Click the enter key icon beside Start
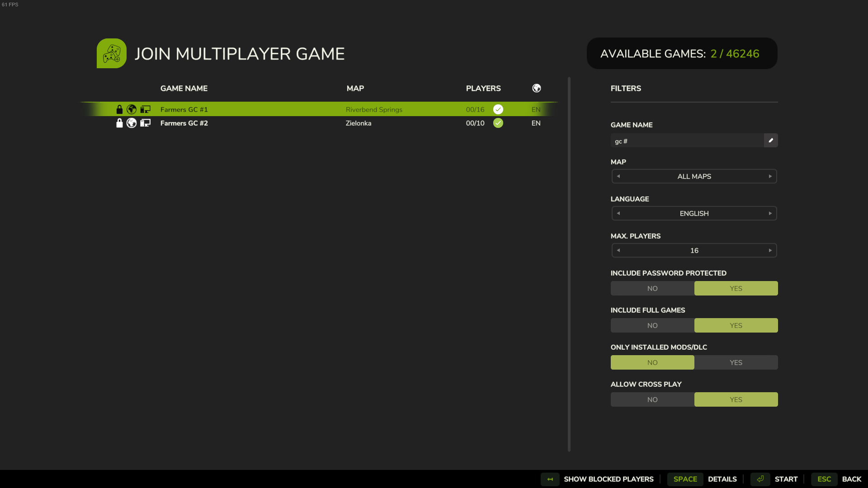 pos(760,479)
